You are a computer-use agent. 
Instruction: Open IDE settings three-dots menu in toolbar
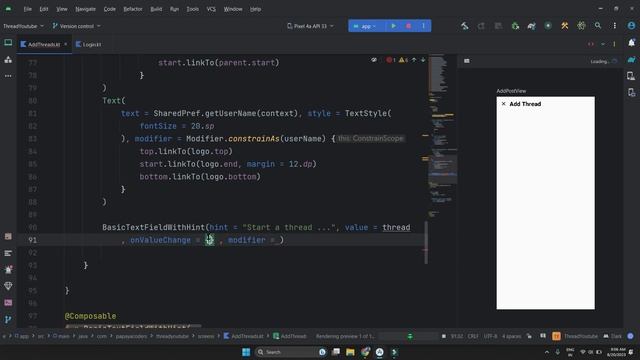pyautogui.click(x=615, y=26)
